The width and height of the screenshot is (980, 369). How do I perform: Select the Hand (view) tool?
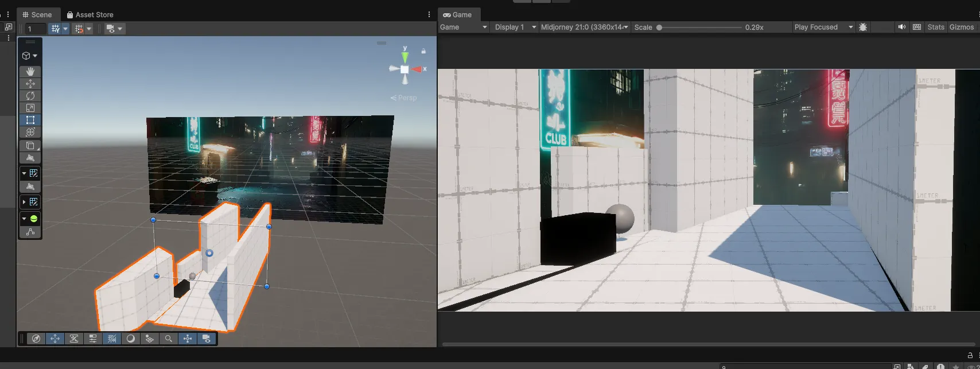point(30,72)
